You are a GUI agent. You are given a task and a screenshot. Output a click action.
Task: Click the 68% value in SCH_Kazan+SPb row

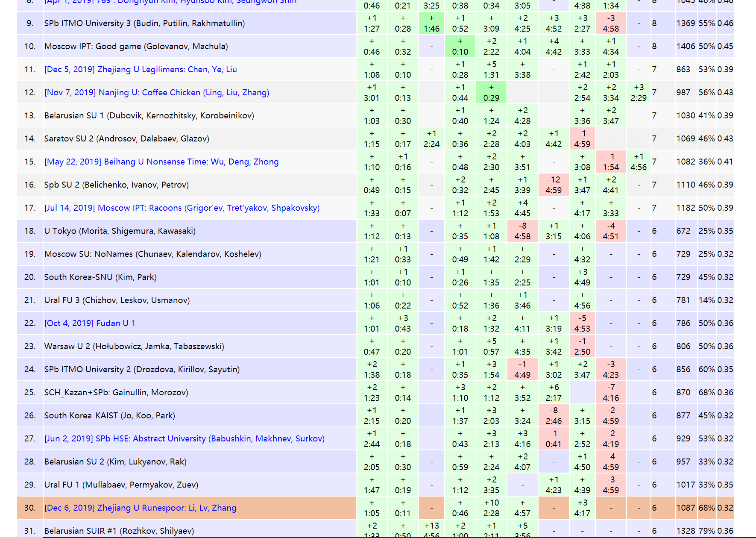coord(706,393)
